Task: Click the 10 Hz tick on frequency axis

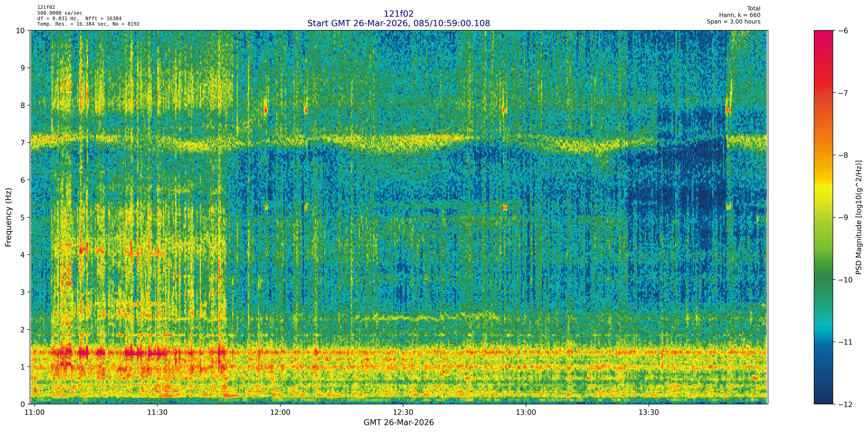Action: click(x=20, y=31)
